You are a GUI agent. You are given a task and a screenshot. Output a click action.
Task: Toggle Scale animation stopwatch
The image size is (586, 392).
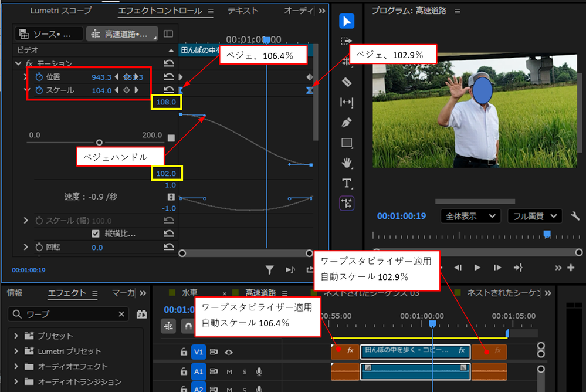pyautogui.click(x=39, y=90)
